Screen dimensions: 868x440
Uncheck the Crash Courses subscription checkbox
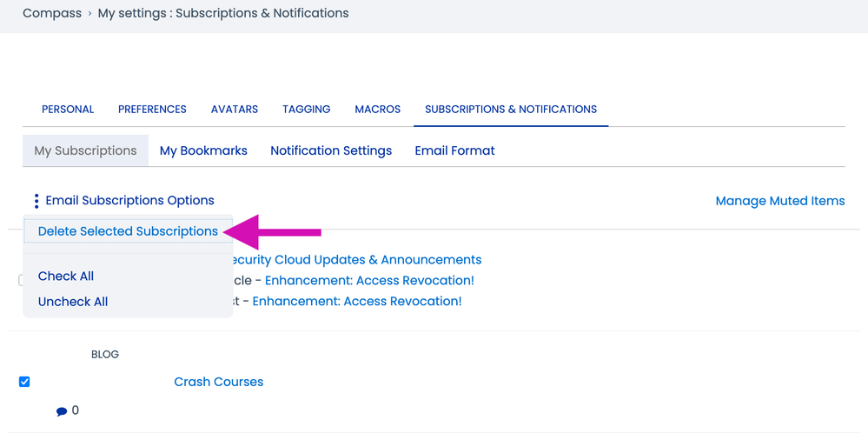click(x=24, y=382)
